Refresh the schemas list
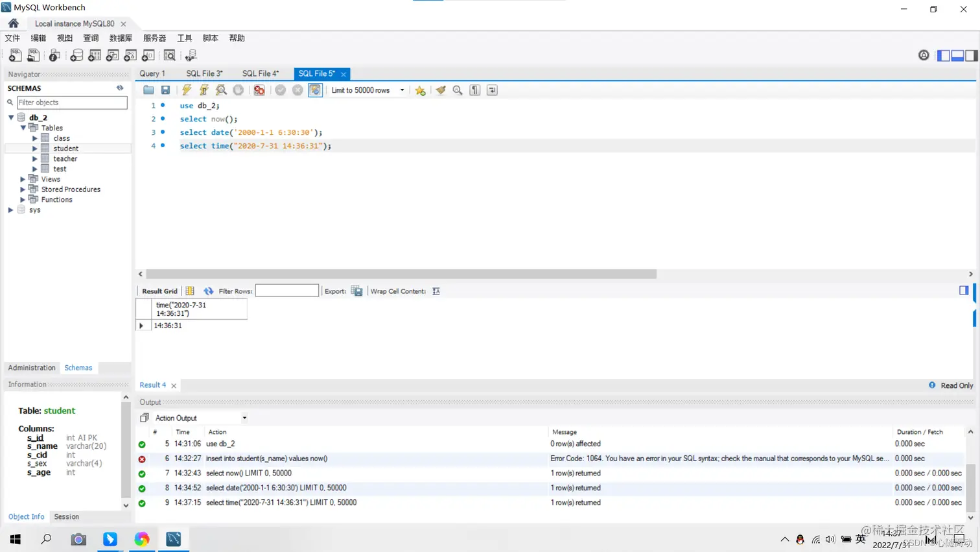Image resolution: width=980 pixels, height=552 pixels. coord(120,88)
